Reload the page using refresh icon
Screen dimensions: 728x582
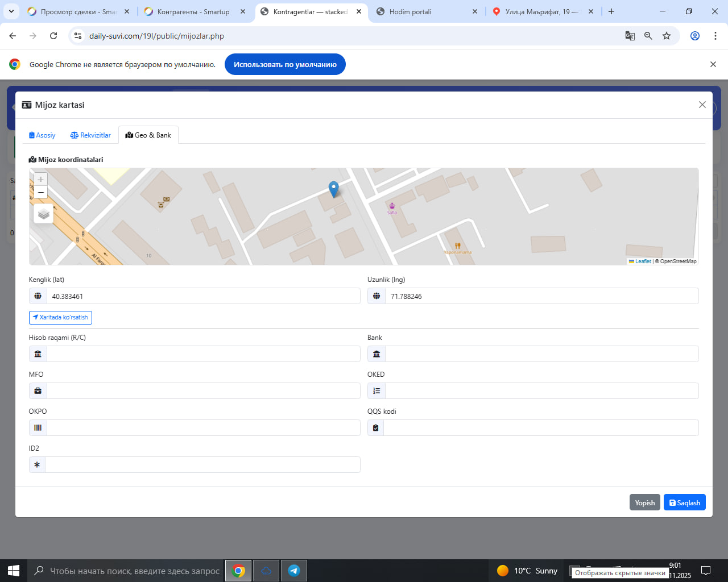pos(53,36)
